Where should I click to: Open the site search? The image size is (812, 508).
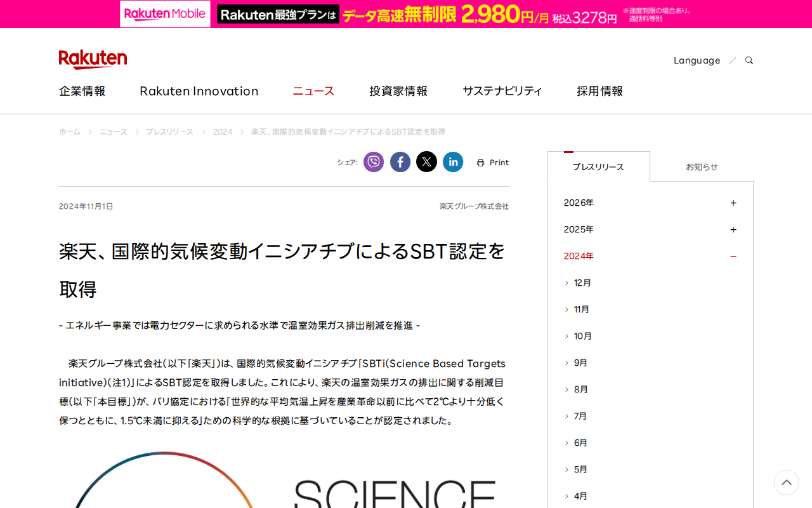click(x=749, y=60)
